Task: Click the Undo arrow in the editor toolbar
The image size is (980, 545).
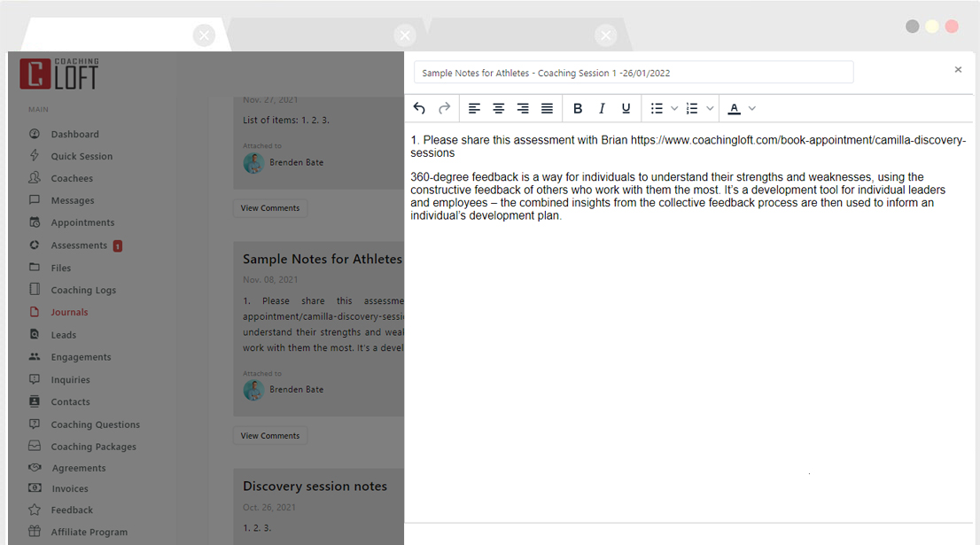Action: tap(419, 108)
